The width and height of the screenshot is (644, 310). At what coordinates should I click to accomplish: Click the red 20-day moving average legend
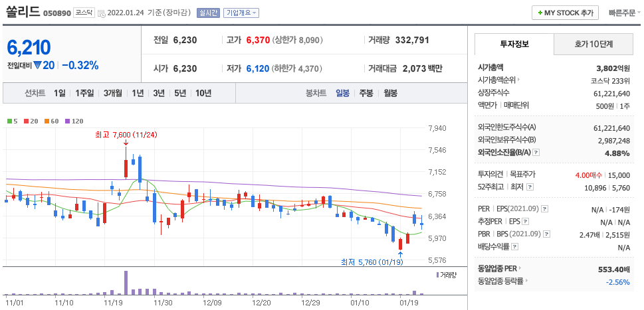(31, 121)
